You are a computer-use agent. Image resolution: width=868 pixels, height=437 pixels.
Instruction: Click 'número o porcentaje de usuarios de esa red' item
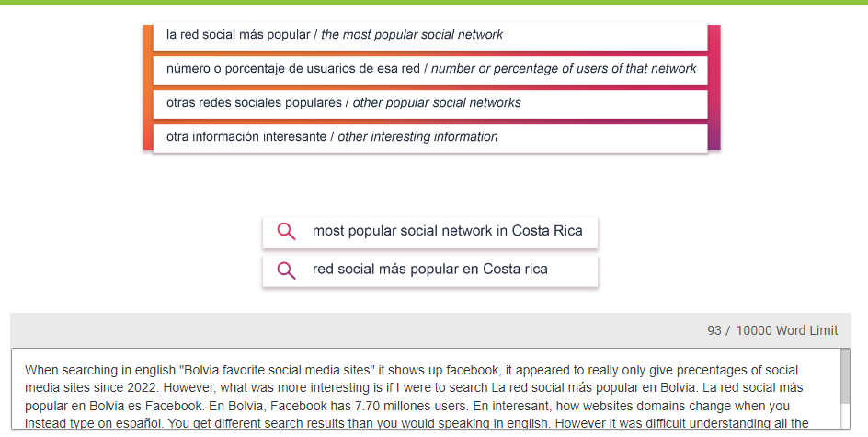[296, 69]
